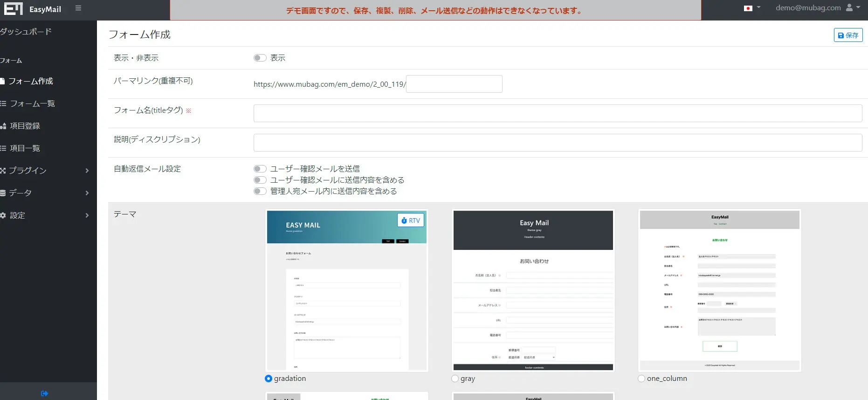Expand the プラグイン submenu chevron
The image size is (868, 400).
tap(87, 171)
